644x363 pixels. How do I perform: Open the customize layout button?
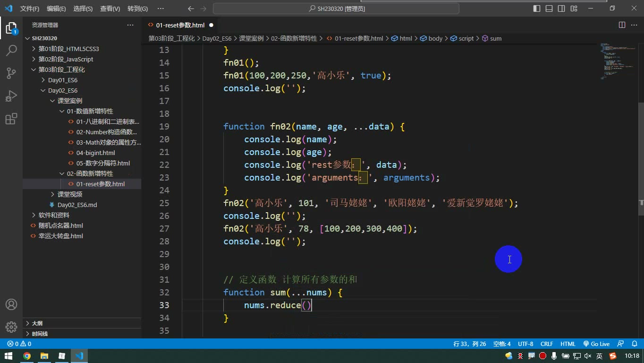click(x=574, y=9)
